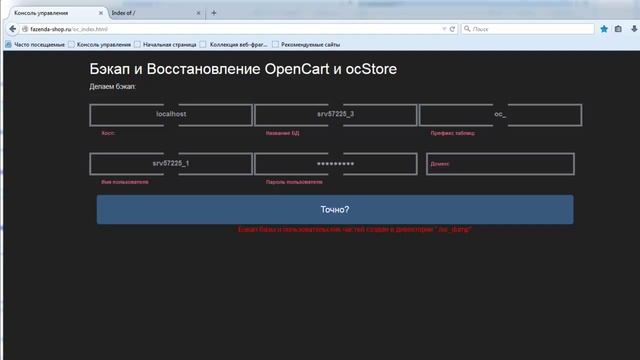The width and height of the screenshot is (640, 360).
Task: Go back with the browser back arrow
Action: (13, 29)
